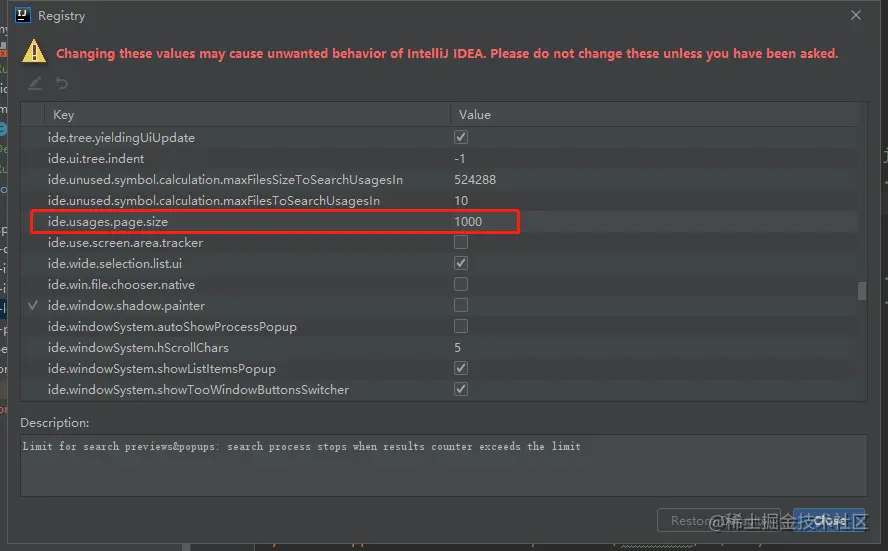Enable ide.use.screen.area.tracker checkbox
This screenshot has height=551, width=888.
461,242
